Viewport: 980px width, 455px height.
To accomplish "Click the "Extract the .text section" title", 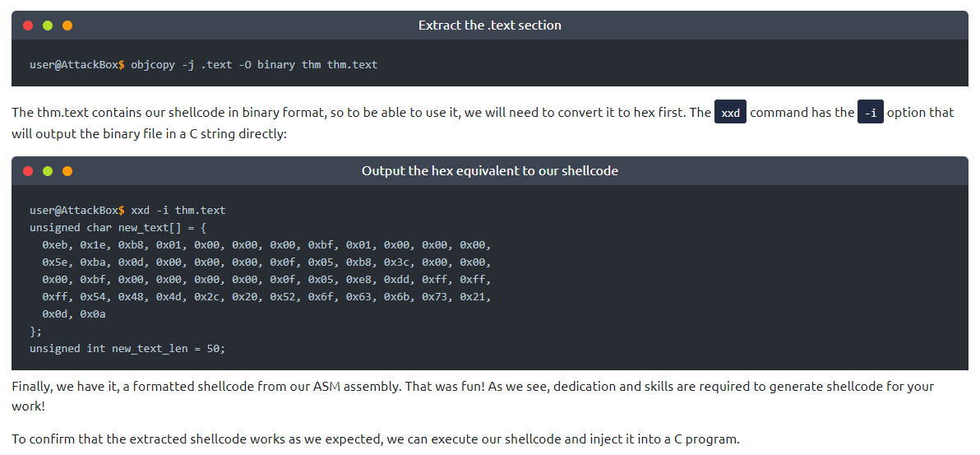I will pos(489,26).
